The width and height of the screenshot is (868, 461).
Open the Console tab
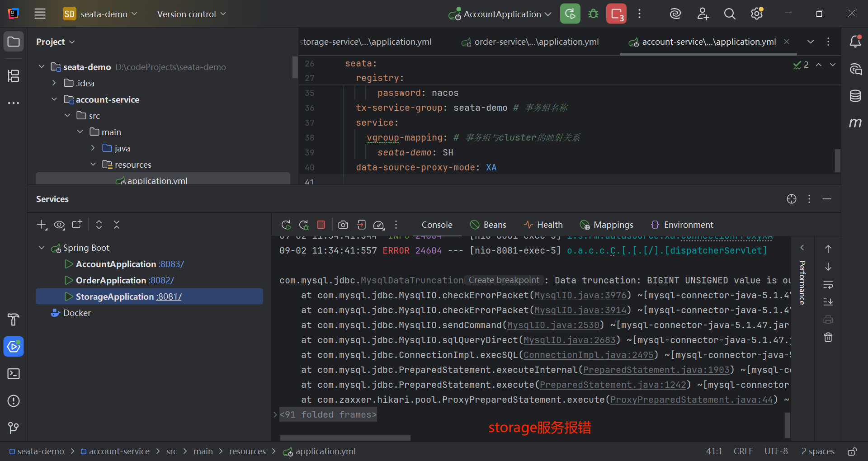coord(437,225)
